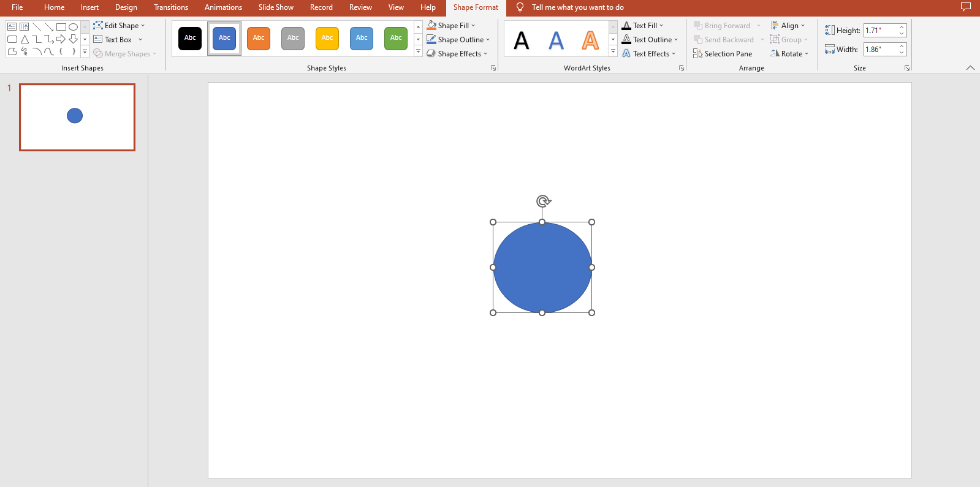Increase the Width with up stepper
This screenshot has width=980, height=487.
pos(902,46)
